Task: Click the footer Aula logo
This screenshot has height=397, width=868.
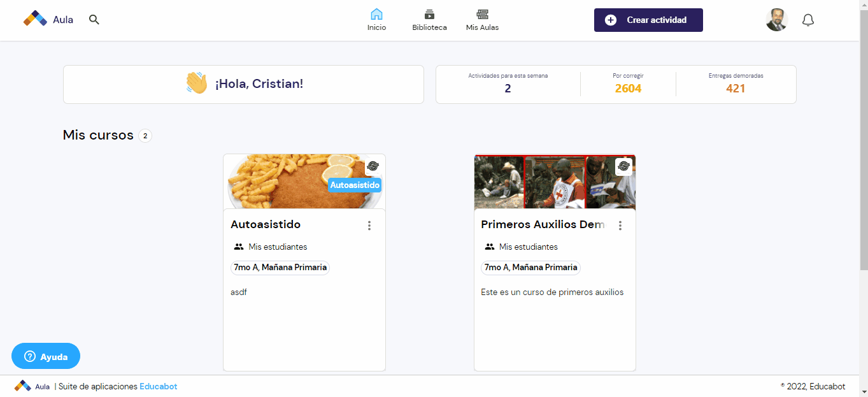Action: (x=32, y=386)
